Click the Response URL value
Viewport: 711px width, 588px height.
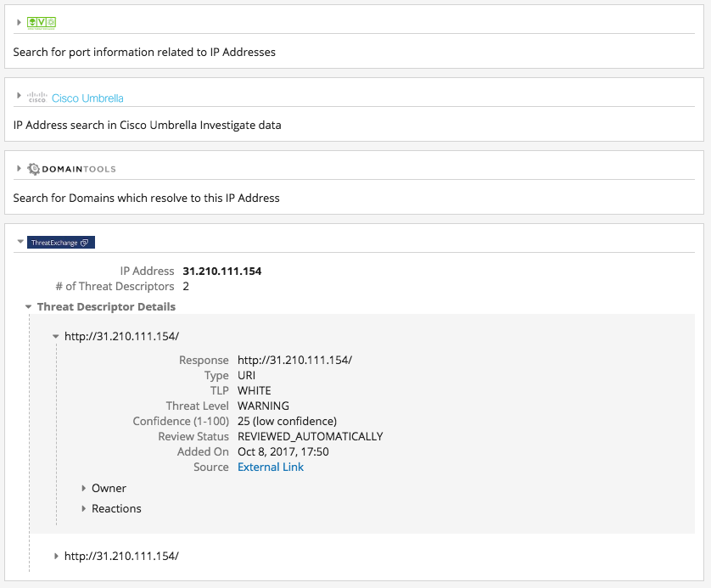click(x=294, y=360)
